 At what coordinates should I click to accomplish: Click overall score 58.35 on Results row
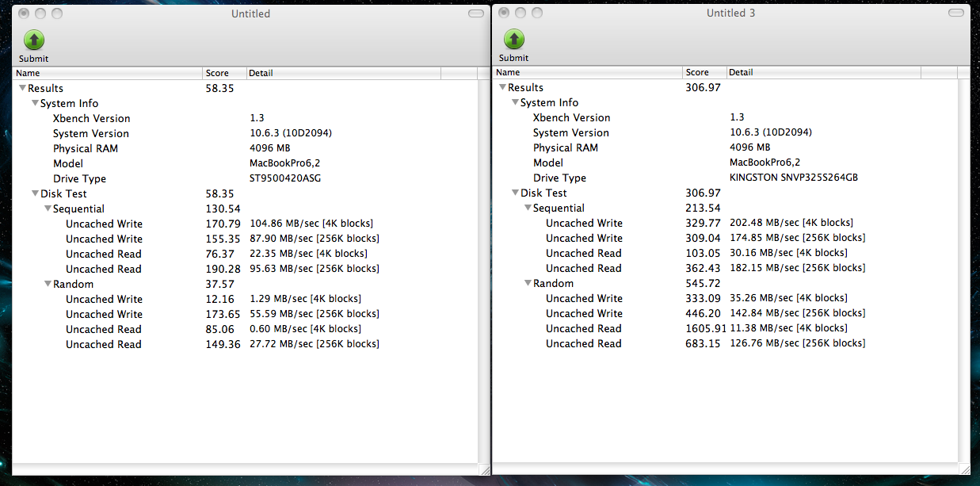[x=220, y=89]
